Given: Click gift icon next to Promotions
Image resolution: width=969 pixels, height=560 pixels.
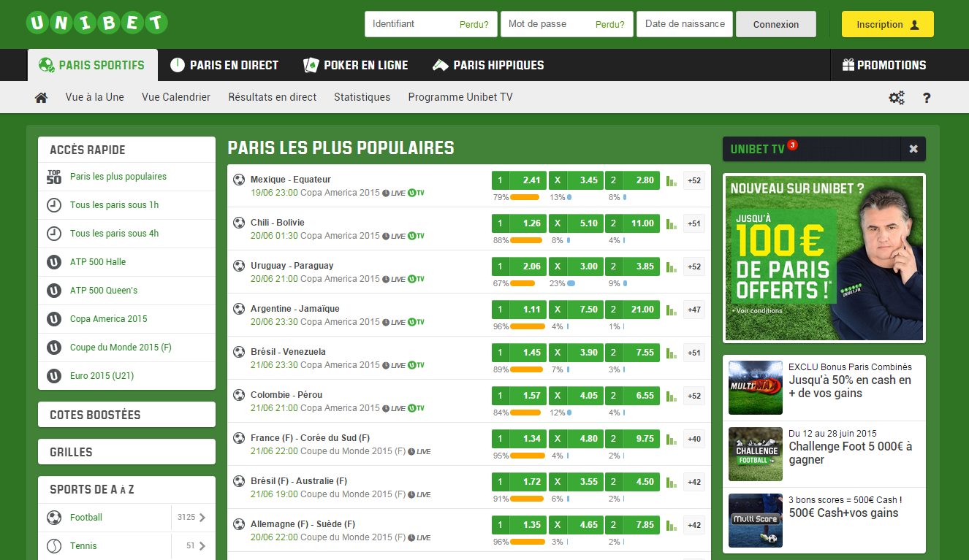Looking at the screenshot, I should [848, 65].
